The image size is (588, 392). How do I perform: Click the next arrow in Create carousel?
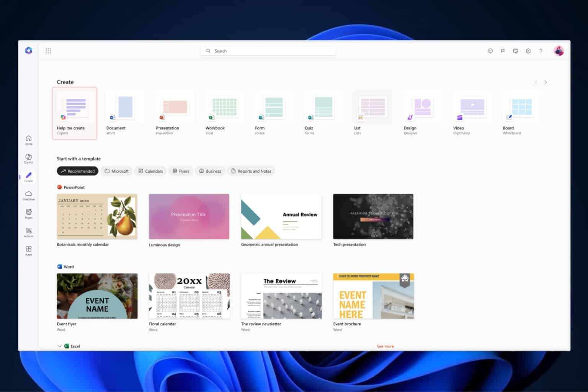pos(546,82)
